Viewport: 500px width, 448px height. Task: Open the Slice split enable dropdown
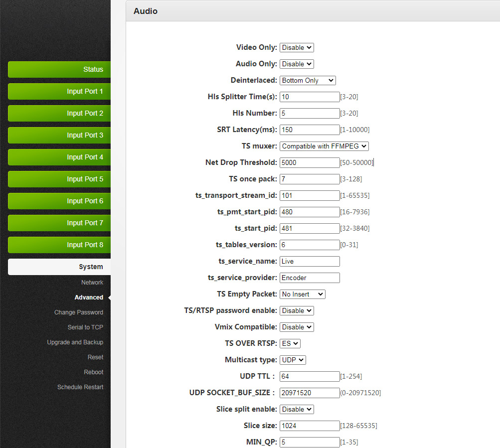pyautogui.click(x=297, y=409)
